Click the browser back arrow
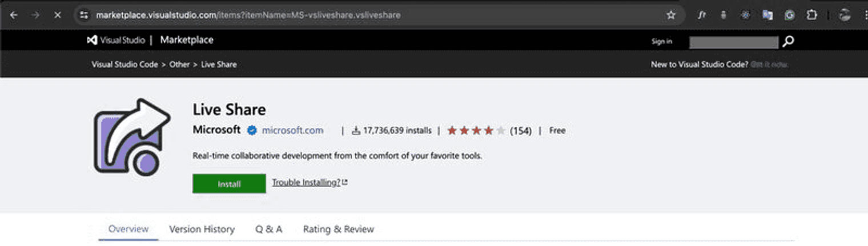The width and height of the screenshot is (868, 246). tap(14, 15)
